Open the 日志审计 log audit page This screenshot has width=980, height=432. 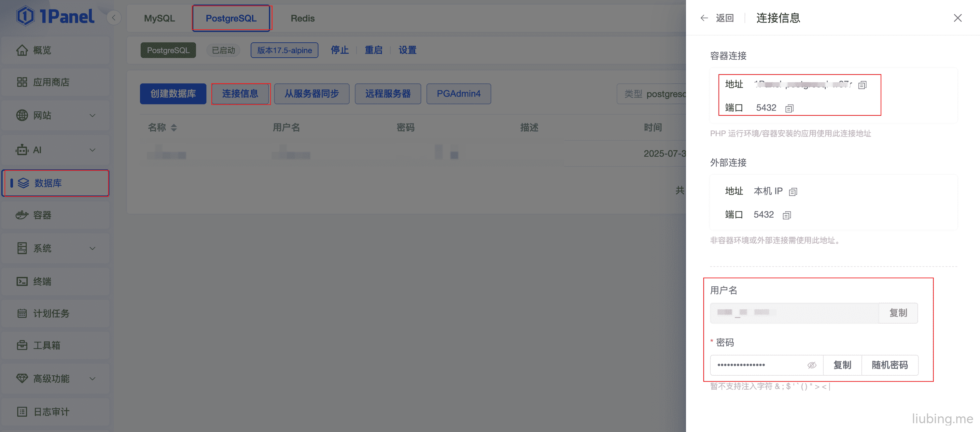(56, 411)
